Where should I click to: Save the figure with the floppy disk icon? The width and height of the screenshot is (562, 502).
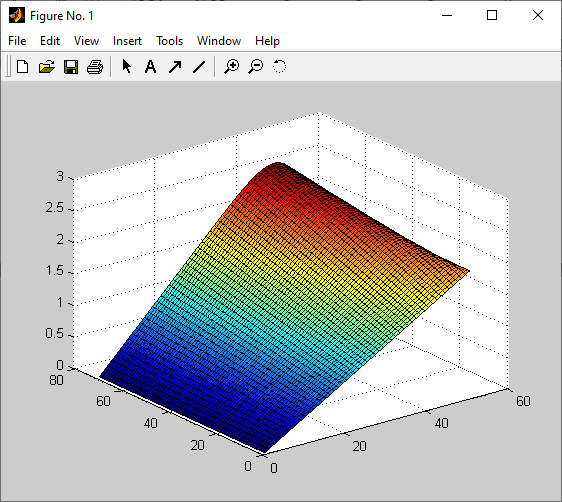(x=71, y=67)
